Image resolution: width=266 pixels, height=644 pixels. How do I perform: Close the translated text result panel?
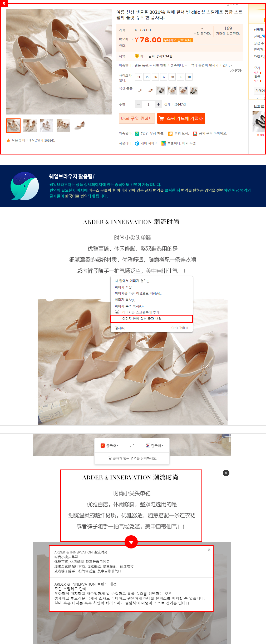209,550
